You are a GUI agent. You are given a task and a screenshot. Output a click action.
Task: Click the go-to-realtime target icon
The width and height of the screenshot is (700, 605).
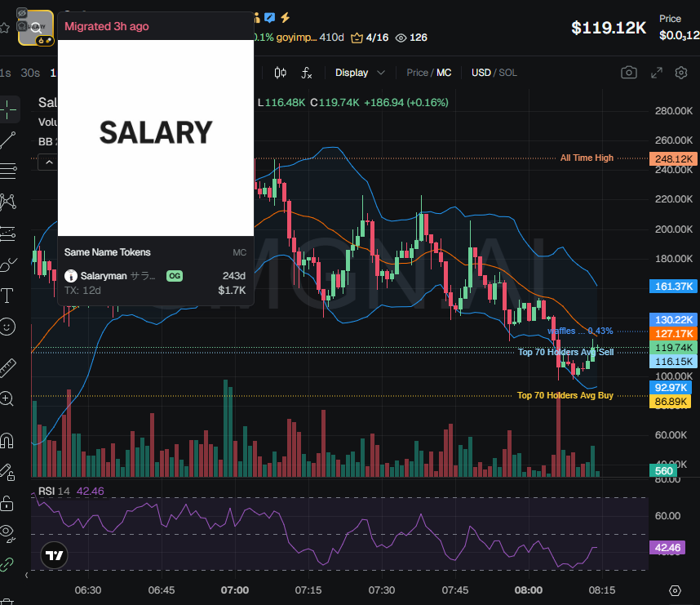click(675, 590)
